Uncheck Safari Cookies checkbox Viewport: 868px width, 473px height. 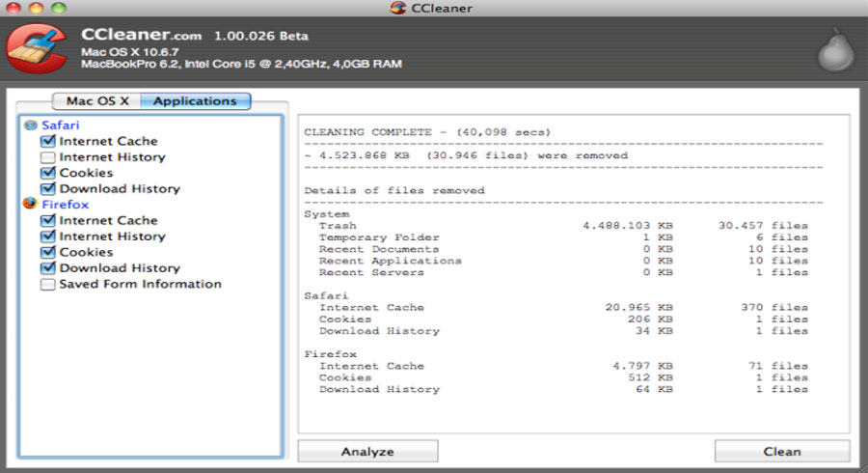point(48,173)
